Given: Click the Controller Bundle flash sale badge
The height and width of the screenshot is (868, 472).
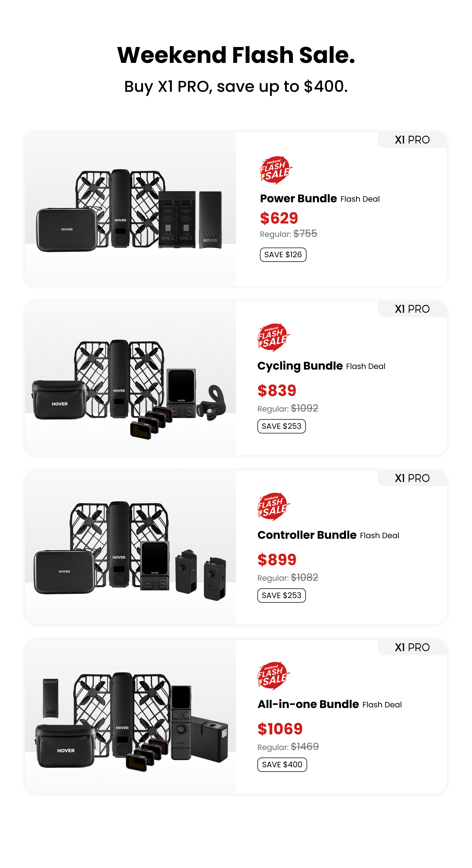Looking at the screenshot, I should (274, 507).
